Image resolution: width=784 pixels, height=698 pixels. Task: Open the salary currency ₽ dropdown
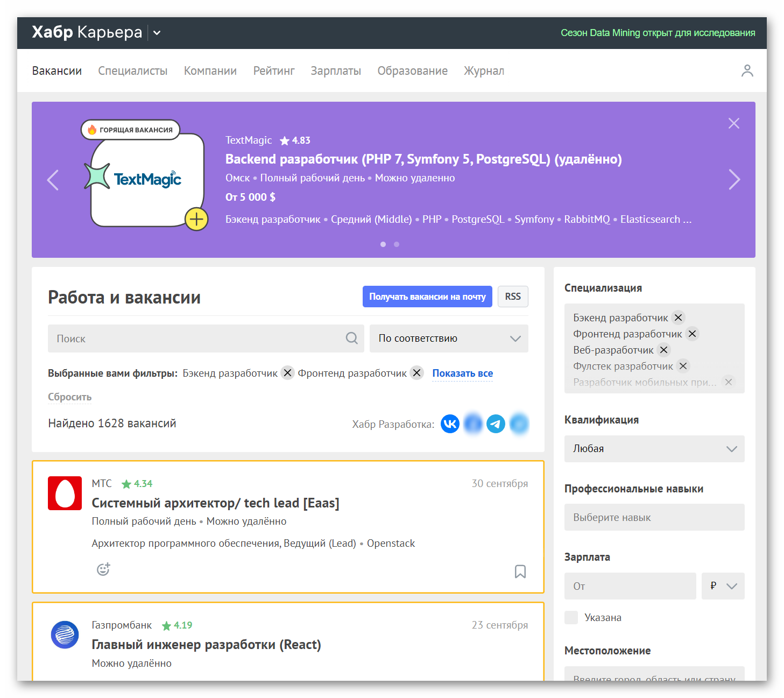(x=723, y=586)
